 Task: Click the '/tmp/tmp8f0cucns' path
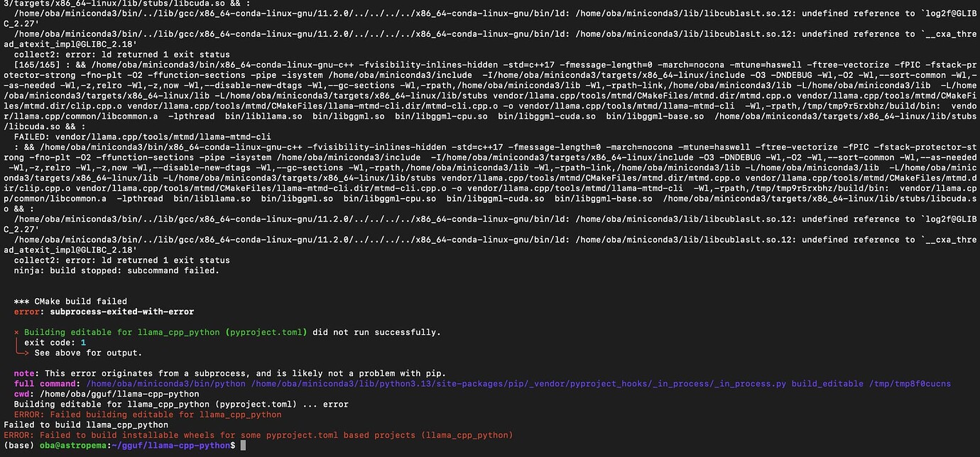tap(910, 384)
